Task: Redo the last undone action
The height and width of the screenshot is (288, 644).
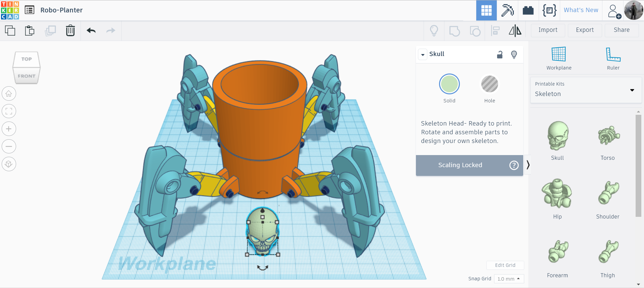Action: click(111, 31)
